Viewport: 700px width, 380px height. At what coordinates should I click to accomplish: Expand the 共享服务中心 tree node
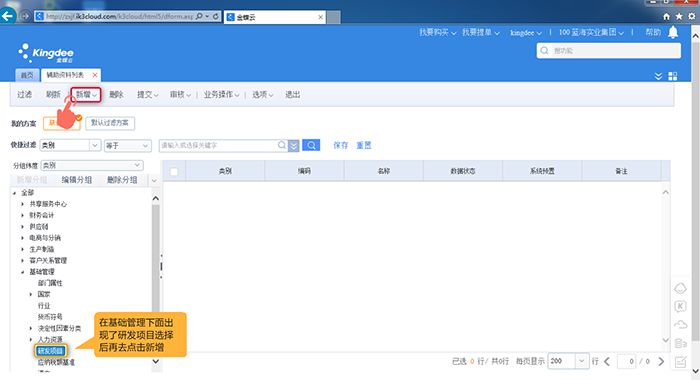point(23,204)
